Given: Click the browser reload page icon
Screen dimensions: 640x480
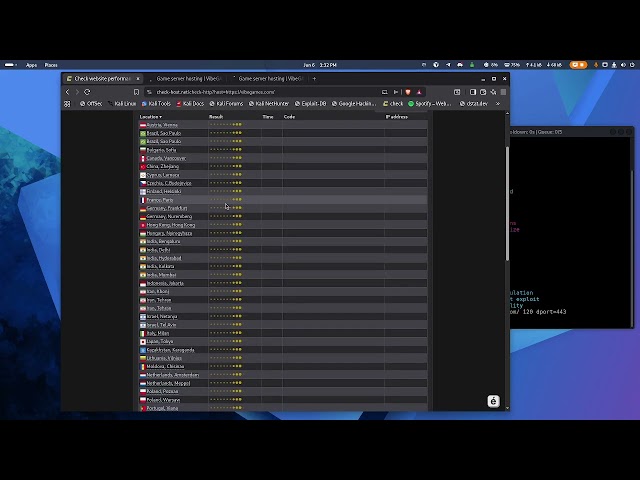Looking at the screenshot, I should coord(87,92).
